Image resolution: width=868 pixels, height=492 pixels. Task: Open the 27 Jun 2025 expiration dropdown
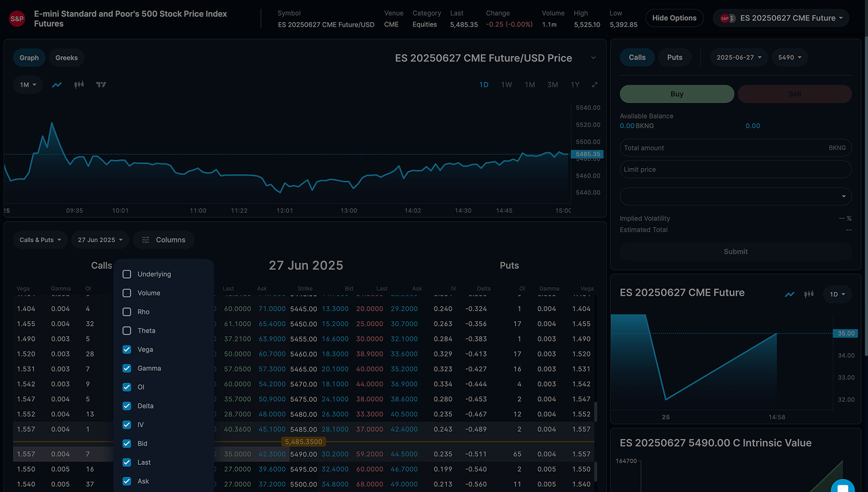(x=100, y=239)
